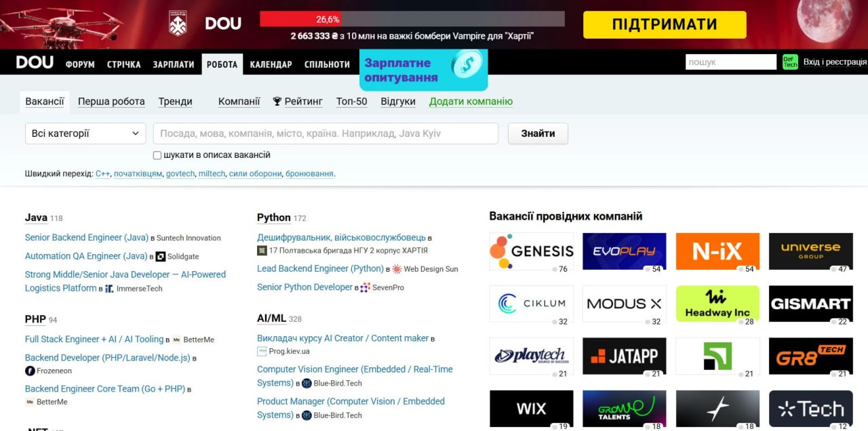
Task: Focus the пошук site search field
Action: pos(731,62)
